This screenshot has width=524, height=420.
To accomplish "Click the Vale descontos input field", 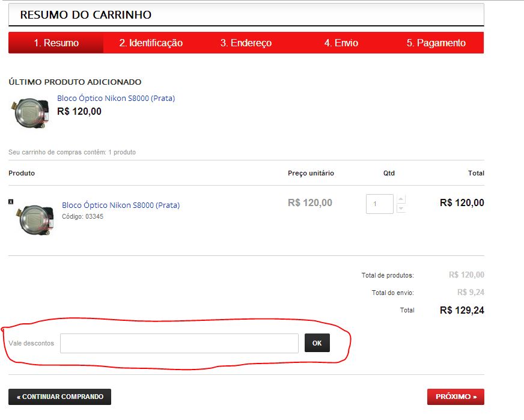I will [179, 343].
